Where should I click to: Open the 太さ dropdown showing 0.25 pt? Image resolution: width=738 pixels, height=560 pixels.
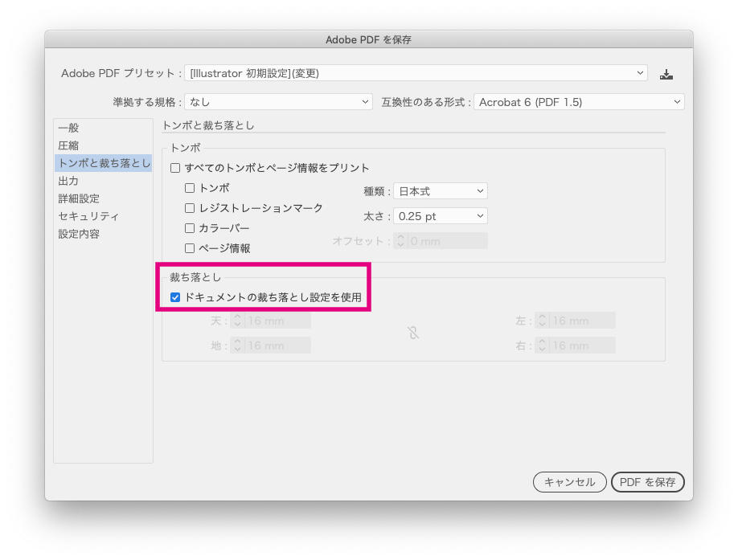click(440, 216)
